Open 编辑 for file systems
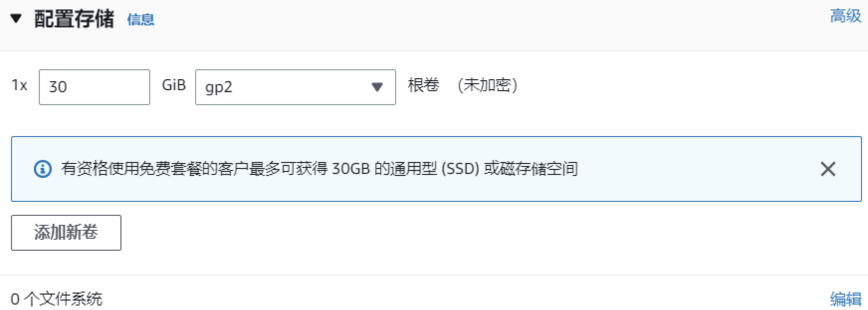Image resolution: width=868 pixels, height=310 pixels. [x=846, y=299]
